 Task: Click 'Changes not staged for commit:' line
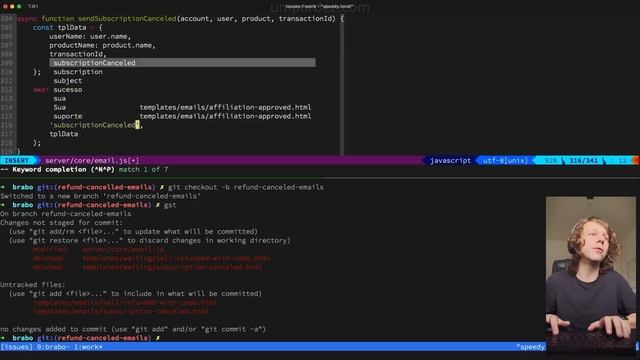(61, 223)
